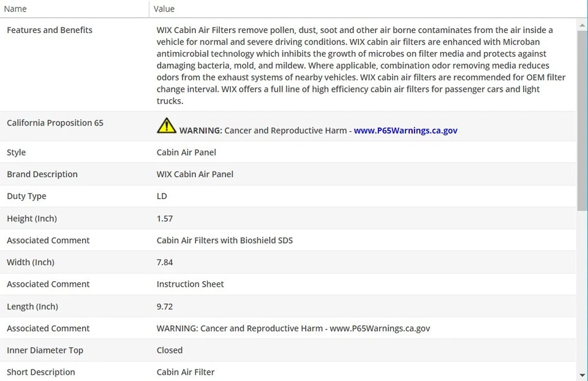
Task: Click the value 'WIX Cabin Air Panel'
Action: click(195, 174)
